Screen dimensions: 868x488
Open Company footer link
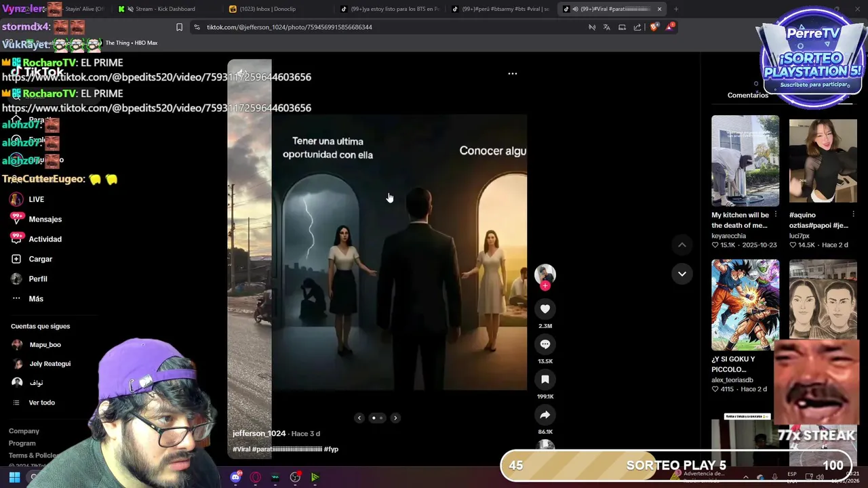[x=24, y=431]
